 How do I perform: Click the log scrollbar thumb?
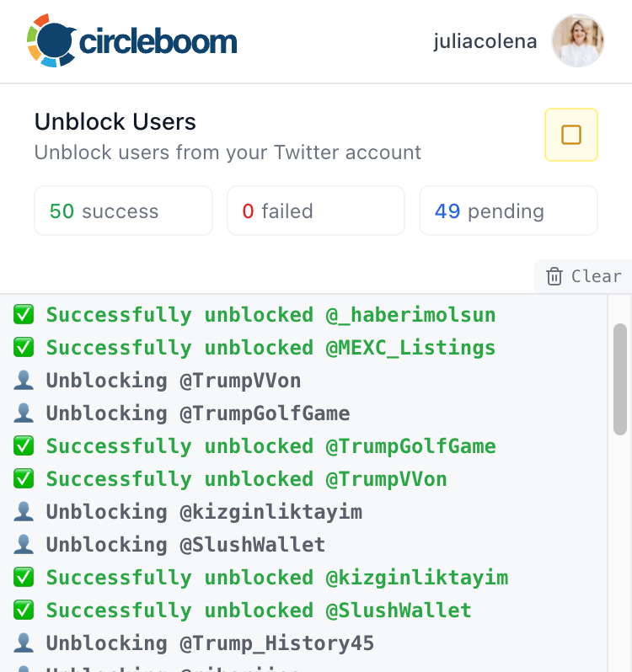click(619, 379)
